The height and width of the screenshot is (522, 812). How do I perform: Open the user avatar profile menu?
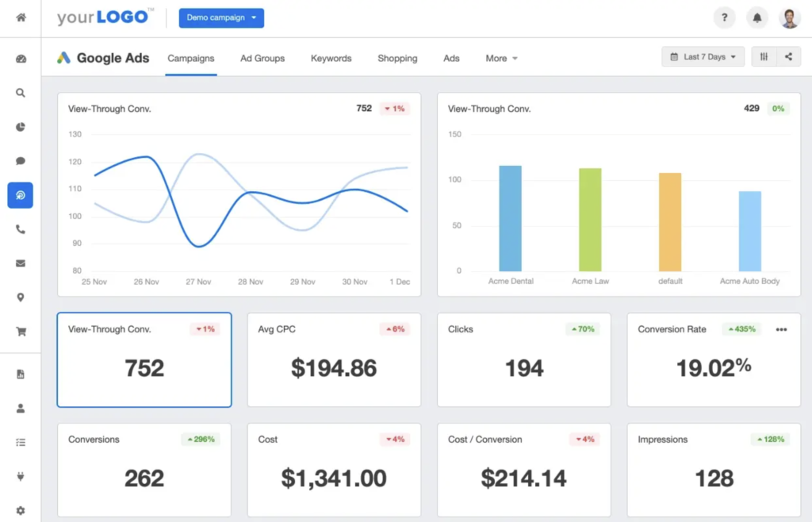(789, 18)
